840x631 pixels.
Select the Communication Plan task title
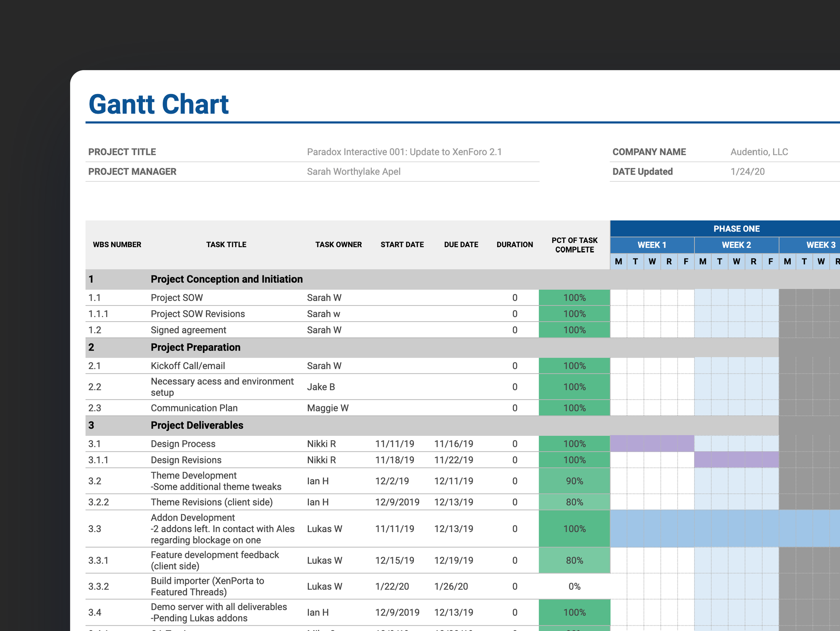pos(194,408)
